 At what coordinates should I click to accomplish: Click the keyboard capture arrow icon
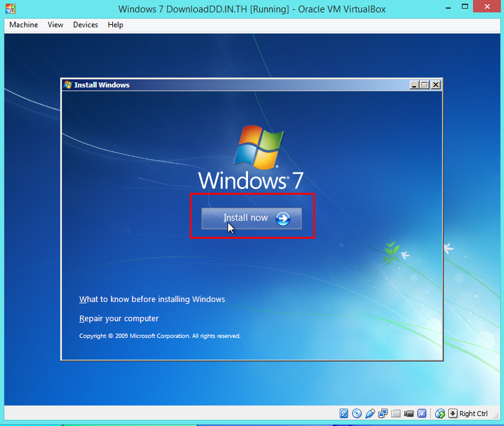[453, 414]
